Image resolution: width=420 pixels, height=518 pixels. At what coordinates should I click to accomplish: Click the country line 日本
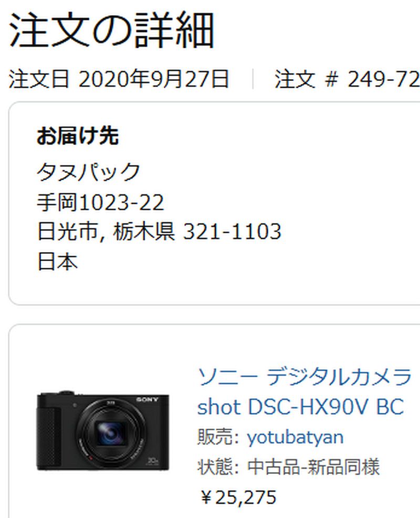pos(57,262)
